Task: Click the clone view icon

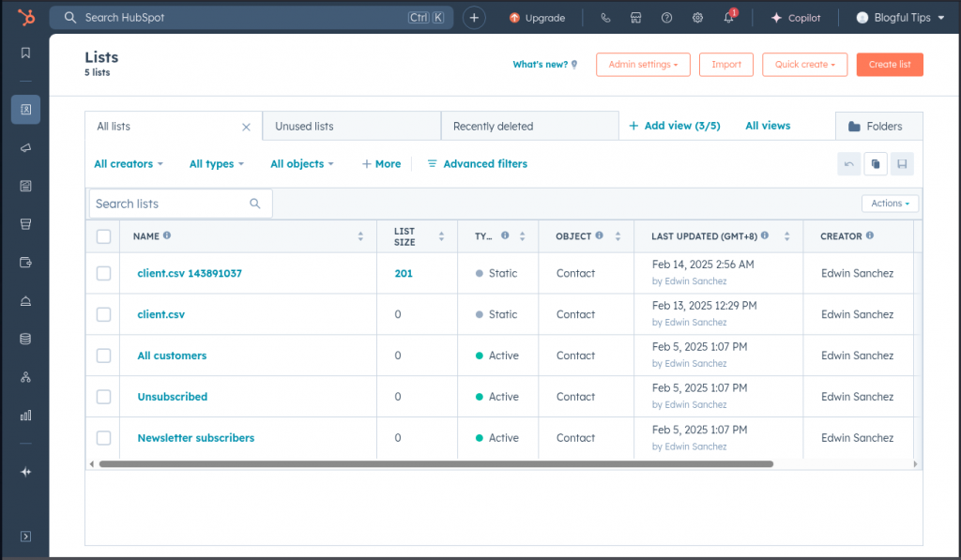Action: click(876, 163)
